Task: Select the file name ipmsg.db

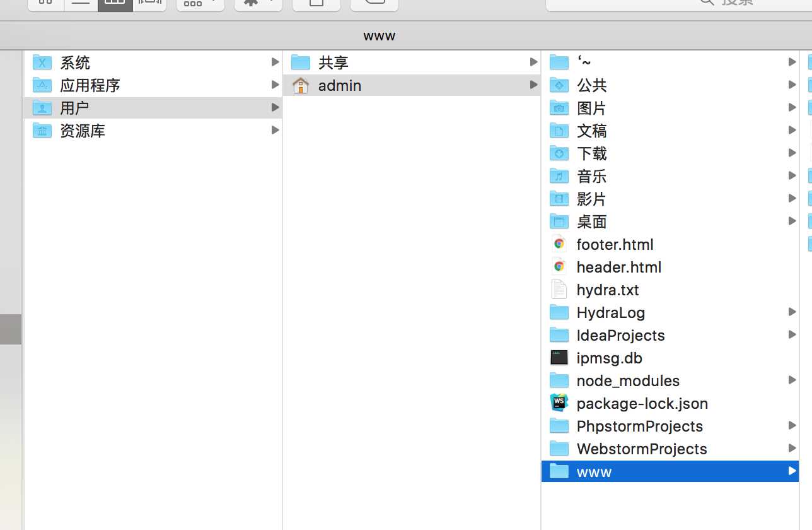Action: point(610,358)
